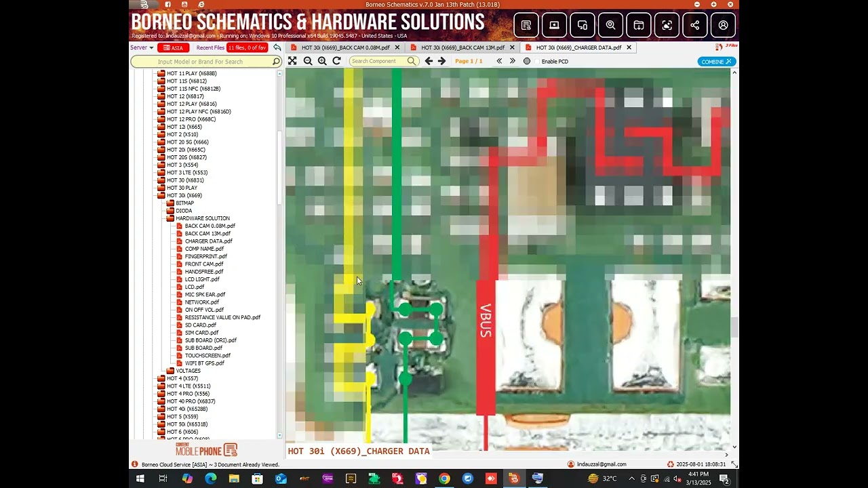Image resolution: width=868 pixels, height=488 pixels.
Task: Click magnifier in Search Component field
Action: pyautogui.click(x=412, y=61)
